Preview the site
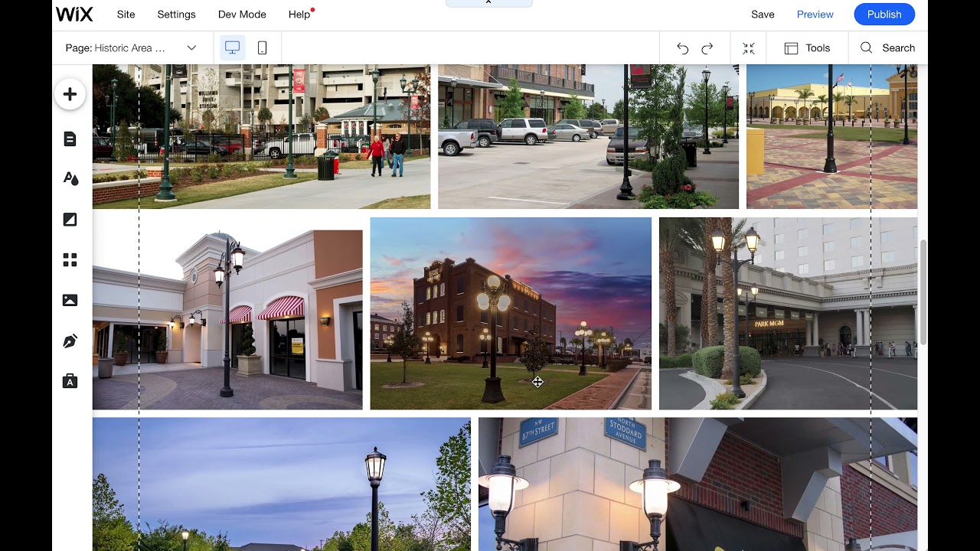Image resolution: width=980 pixels, height=551 pixels. click(x=815, y=15)
